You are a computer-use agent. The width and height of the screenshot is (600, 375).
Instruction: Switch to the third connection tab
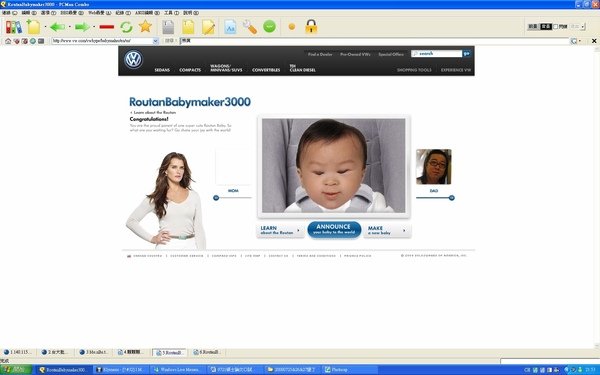click(x=93, y=352)
